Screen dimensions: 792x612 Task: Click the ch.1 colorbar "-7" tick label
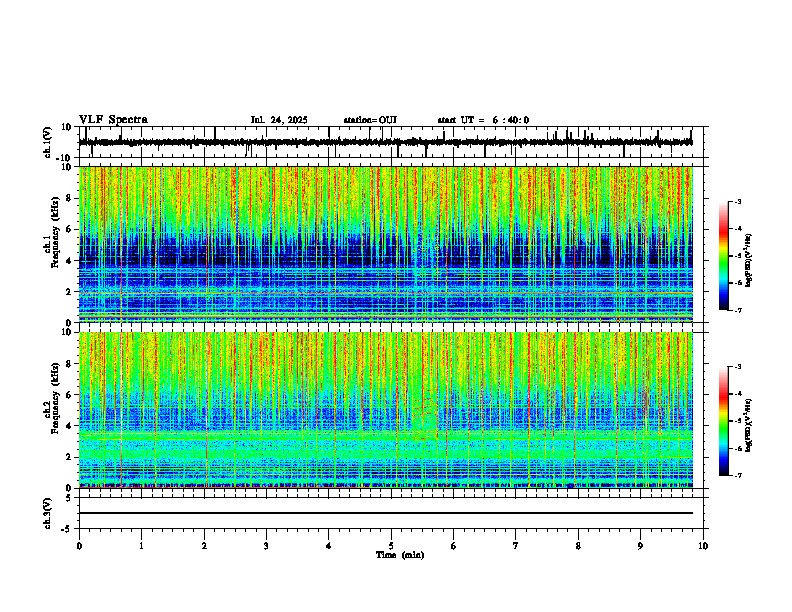click(x=737, y=310)
